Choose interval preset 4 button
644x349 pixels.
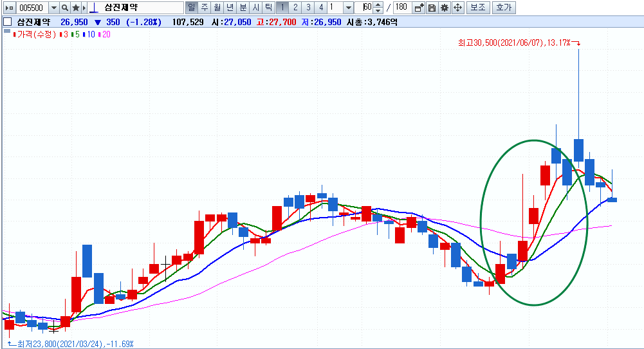point(321,7)
